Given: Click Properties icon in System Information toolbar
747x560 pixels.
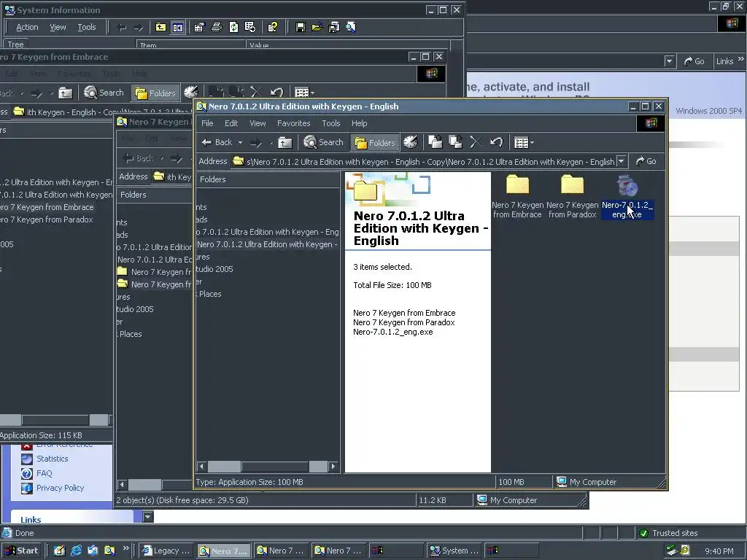Looking at the screenshot, I should point(199,27).
